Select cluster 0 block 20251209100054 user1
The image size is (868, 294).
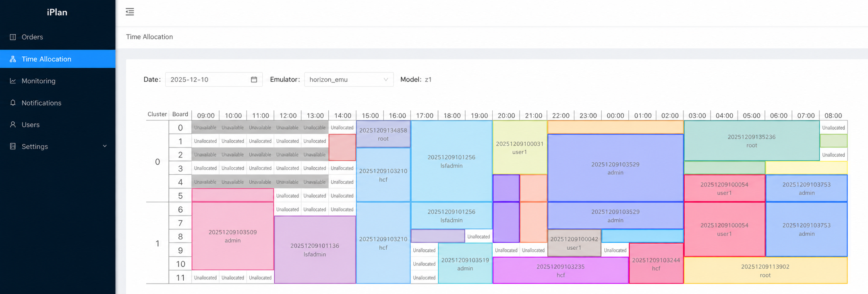coord(724,188)
